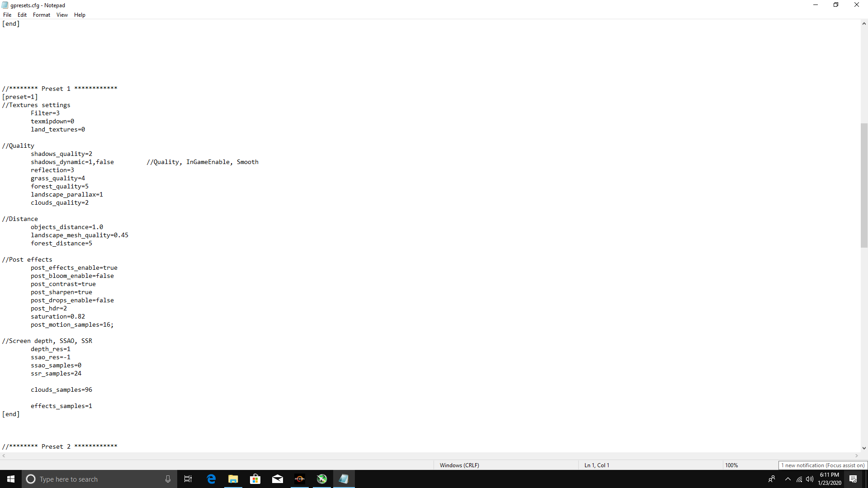Image resolution: width=868 pixels, height=488 pixels.
Task: Open File Explorer from taskbar
Action: pyautogui.click(x=233, y=479)
